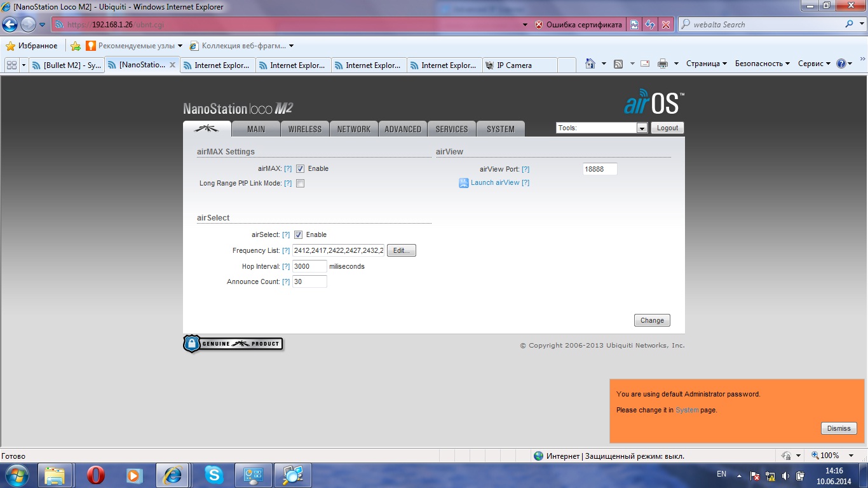Click the add to favorites bar icon
868x488 pixels.
point(76,46)
